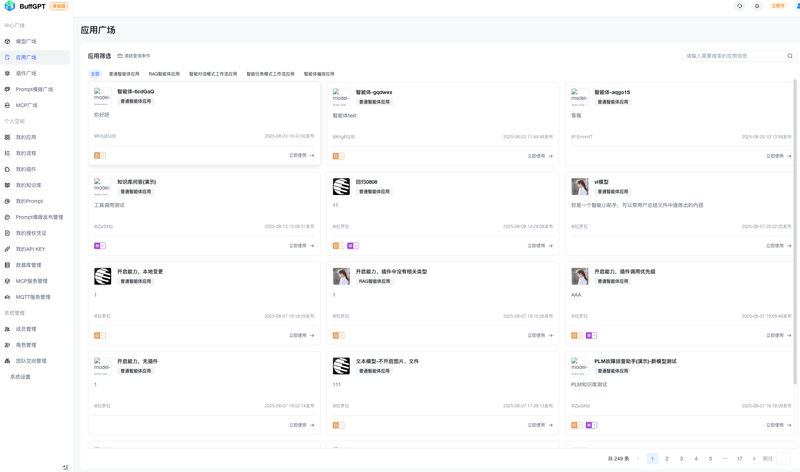This screenshot has height=472, width=800.
Task: Click 立即使用 on 智能体-6odGaQ card
Action: tap(302, 156)
